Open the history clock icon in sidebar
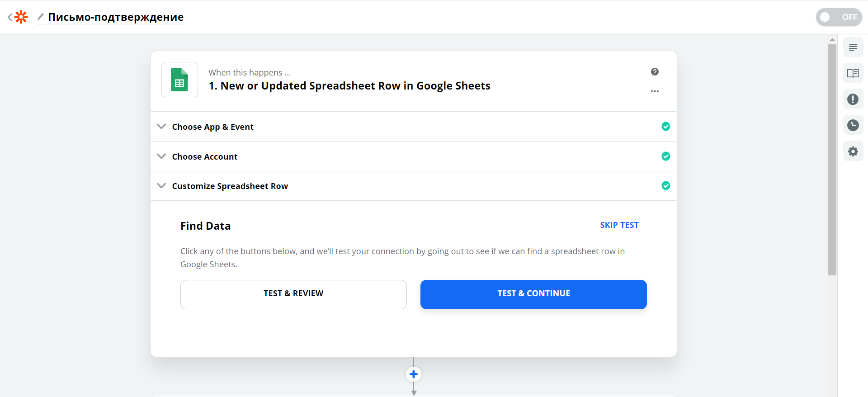Screen dimensions: 868x397 pyautogui.click(x=853, y=125)
